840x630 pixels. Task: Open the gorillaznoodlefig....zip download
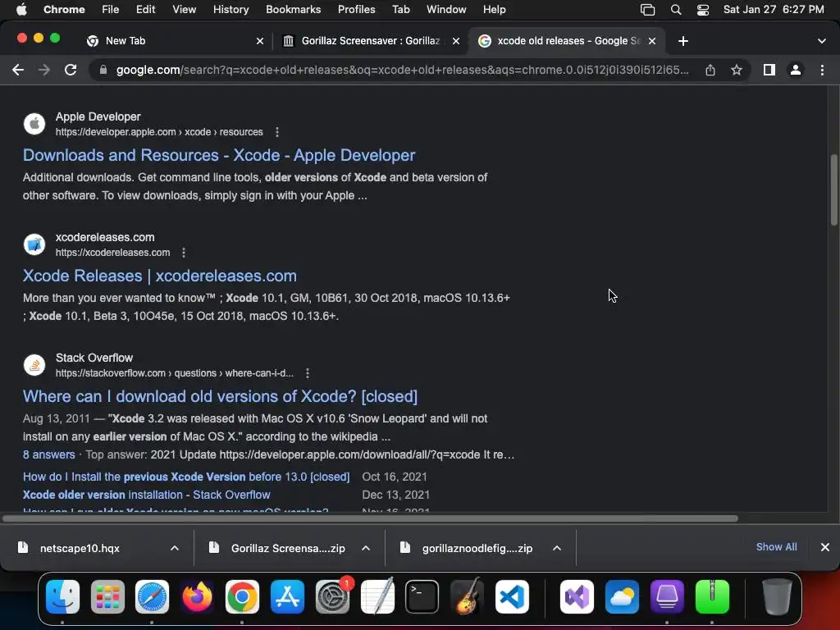pos(477,548)
